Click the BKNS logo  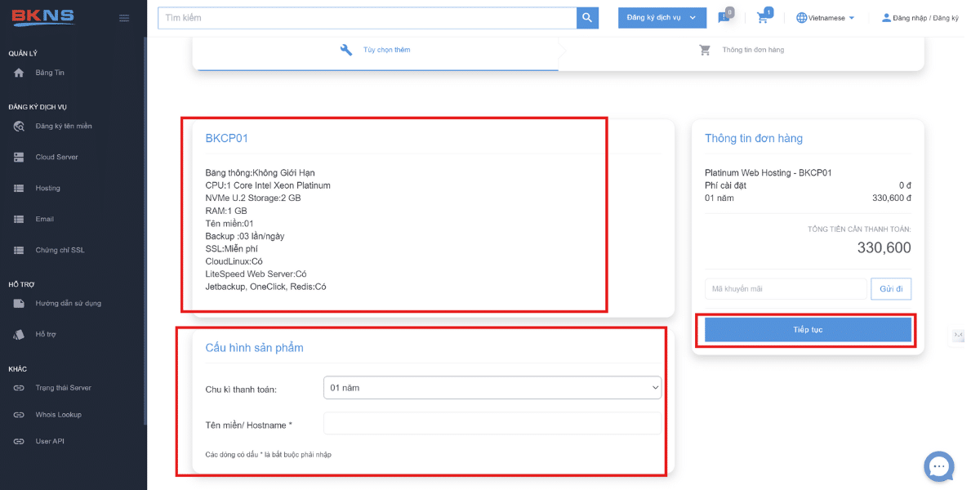coord(41,17)
